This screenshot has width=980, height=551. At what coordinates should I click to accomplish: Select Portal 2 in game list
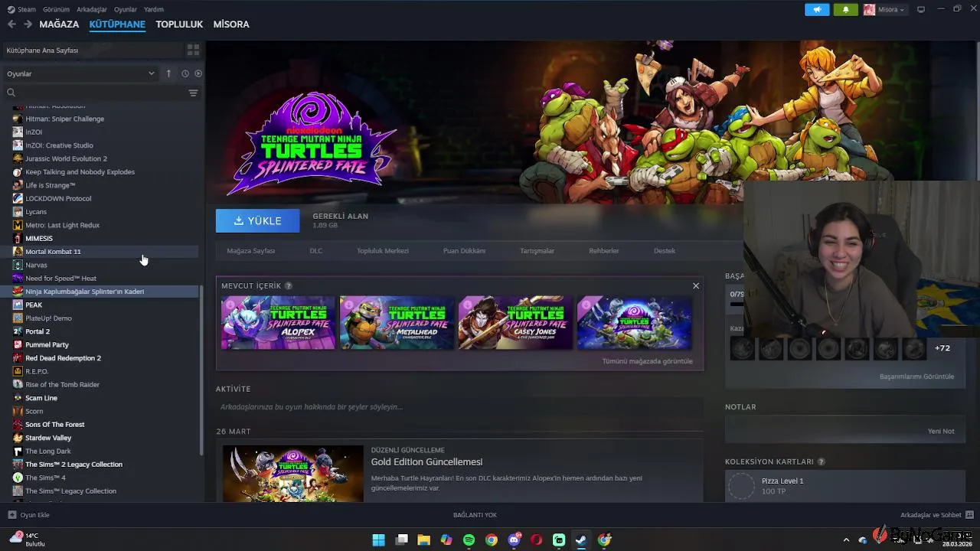click(38, 331)
